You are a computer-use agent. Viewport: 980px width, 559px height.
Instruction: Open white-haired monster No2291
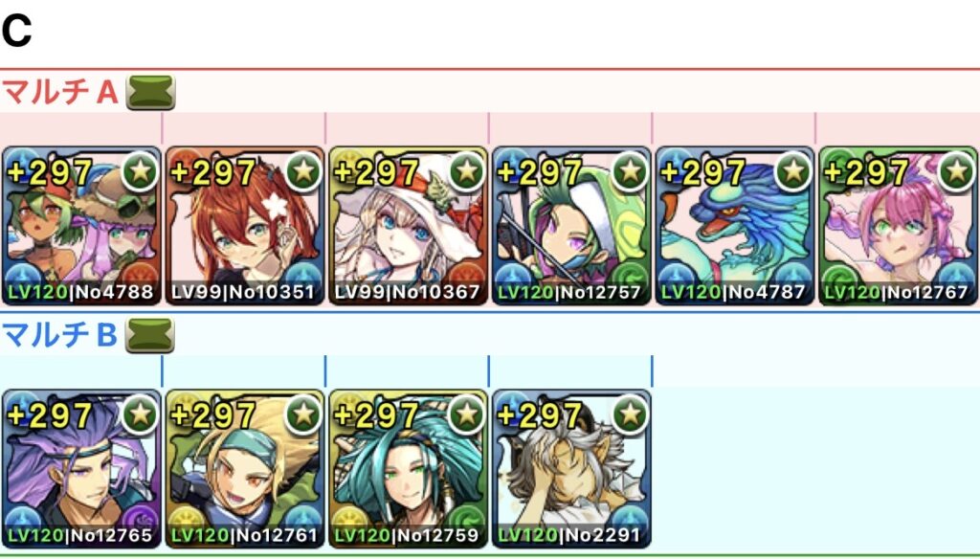click(571, 469)
